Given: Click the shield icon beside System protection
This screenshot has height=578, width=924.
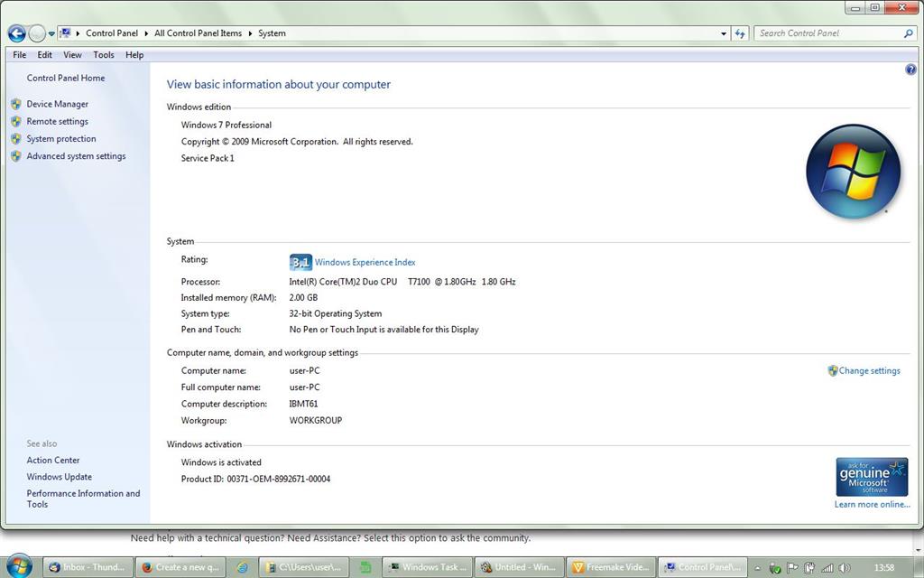Looking at the screenshot, I should coord(16,138).
